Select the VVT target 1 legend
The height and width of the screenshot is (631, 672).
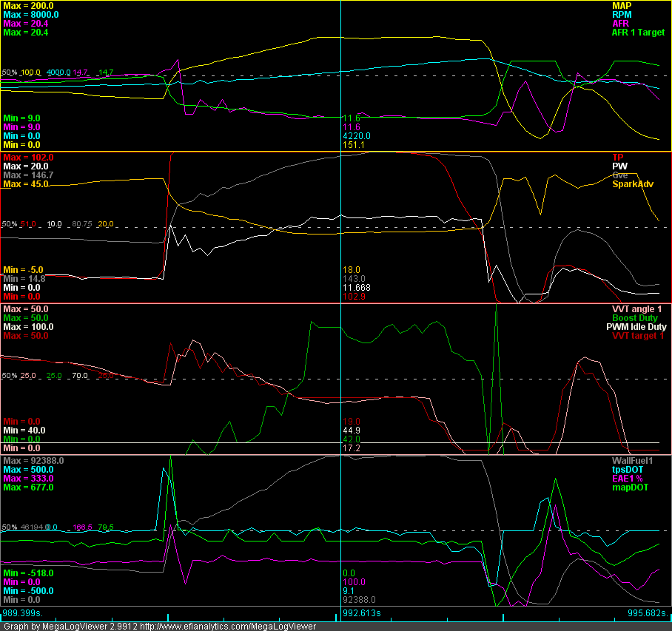click(x=638, y=335)
